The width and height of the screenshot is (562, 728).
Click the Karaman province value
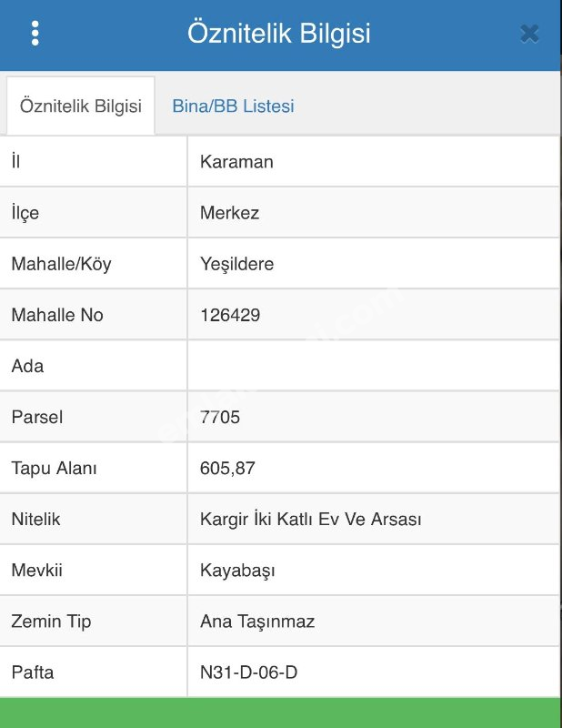(x=236, y=162)
